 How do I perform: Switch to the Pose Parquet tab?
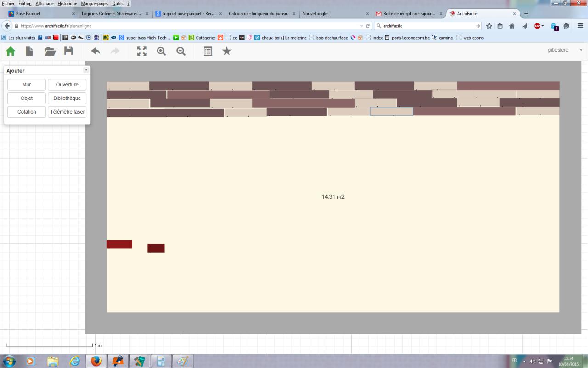pyautogui.click(x=41, y=14)
